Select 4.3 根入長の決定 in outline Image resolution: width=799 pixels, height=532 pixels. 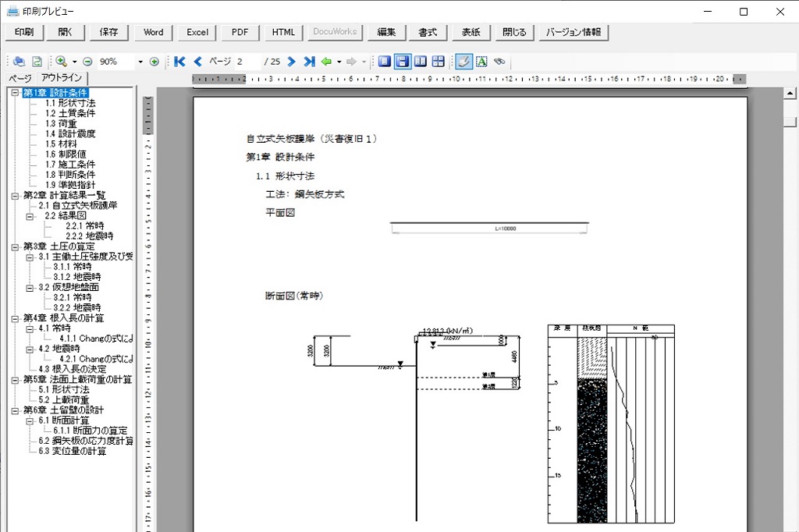pos(73,369)
